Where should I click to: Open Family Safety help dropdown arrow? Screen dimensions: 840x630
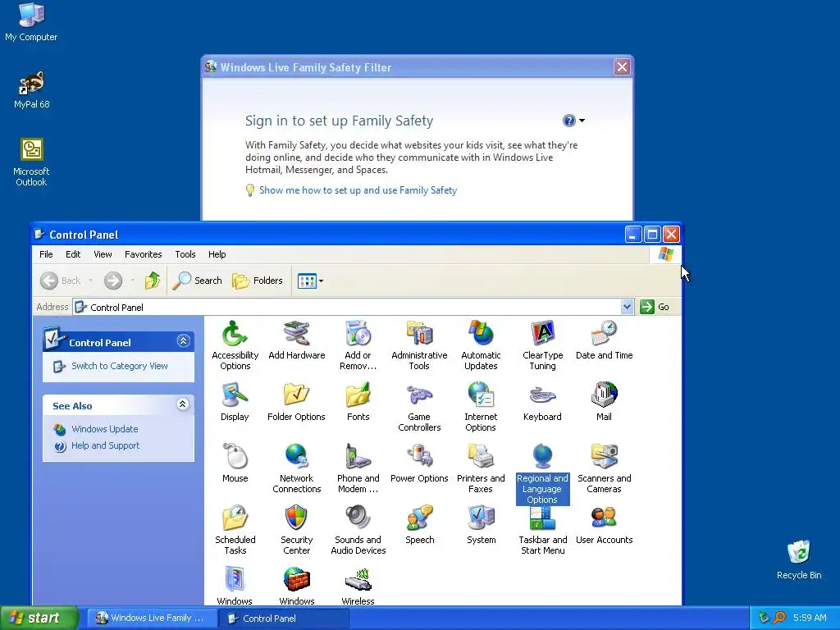(582, 121)
